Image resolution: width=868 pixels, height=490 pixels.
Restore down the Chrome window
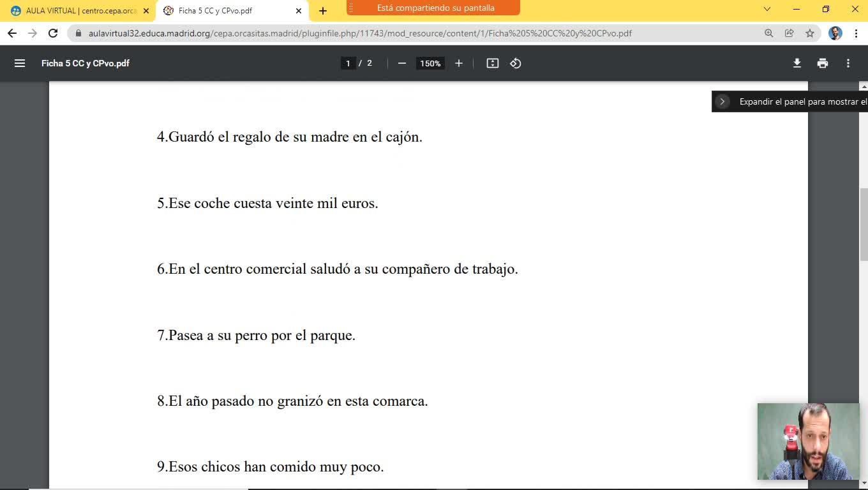click(x=825, y=9)
